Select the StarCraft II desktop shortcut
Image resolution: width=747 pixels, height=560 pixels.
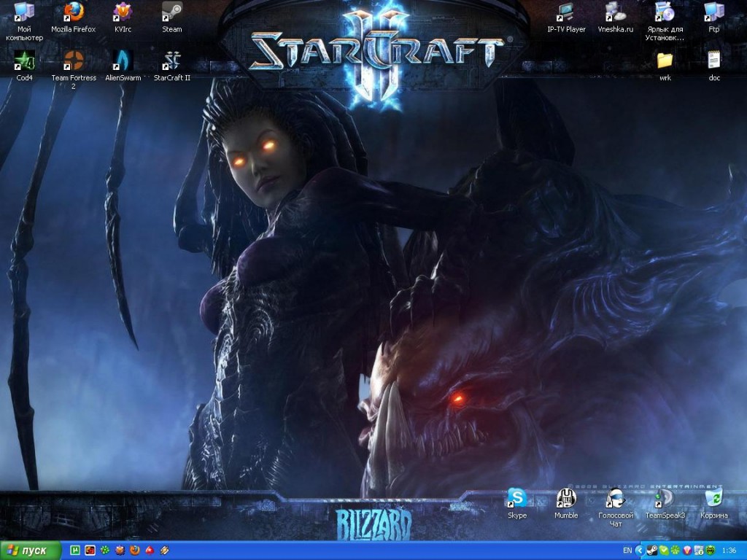coord(172,66)
